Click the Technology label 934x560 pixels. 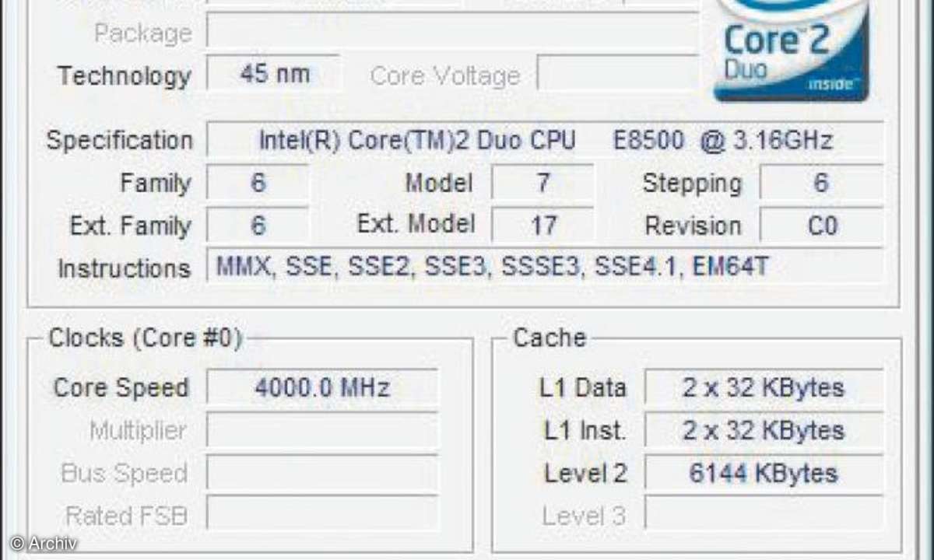125,75
